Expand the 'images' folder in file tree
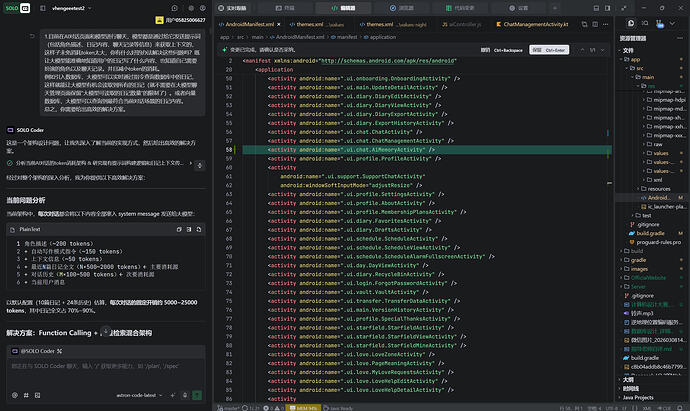The height and width of the screenshot is (411, 690). pyautogui.click(x=639, y=269)
